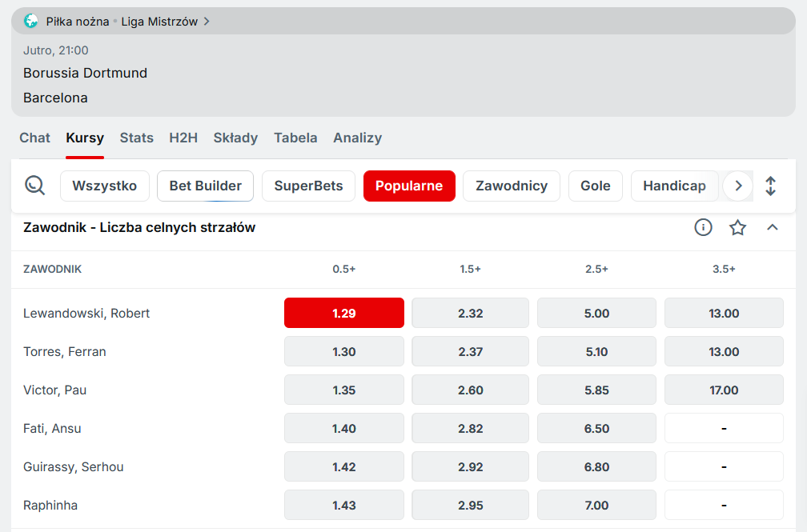This screenshot has width=807, height=532.
Task: Click the football globe icon
Action: point(31,22)
